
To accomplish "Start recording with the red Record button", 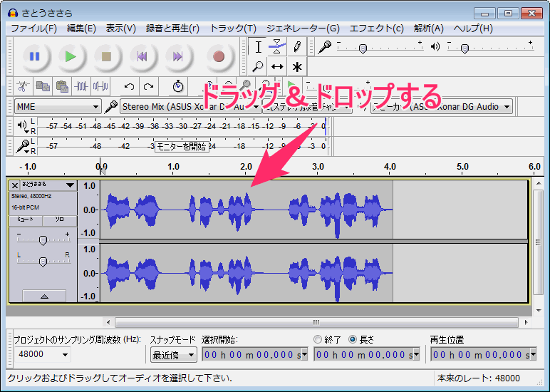I will [219, 56].
